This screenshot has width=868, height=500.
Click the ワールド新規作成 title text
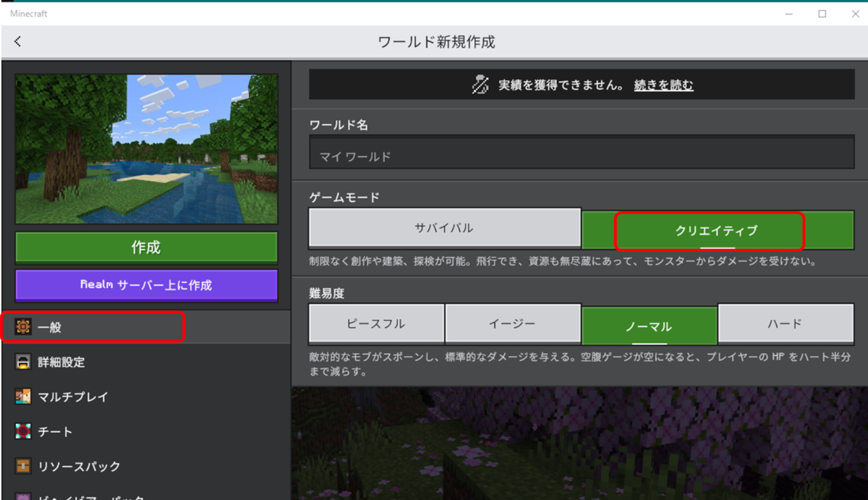point(436,42)
